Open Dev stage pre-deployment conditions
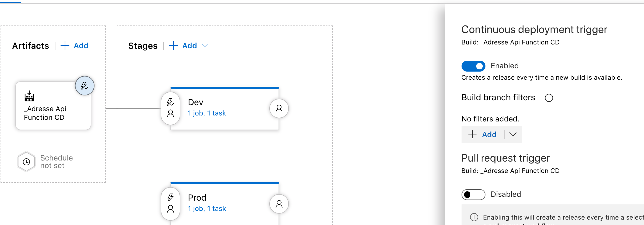644x225 pixels. tap(171, 108)
